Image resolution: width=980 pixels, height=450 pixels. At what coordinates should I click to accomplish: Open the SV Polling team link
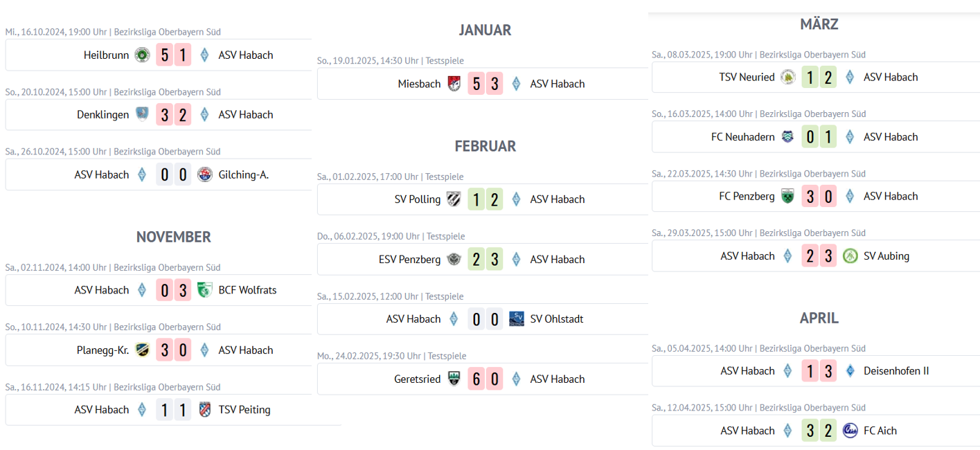417,199
